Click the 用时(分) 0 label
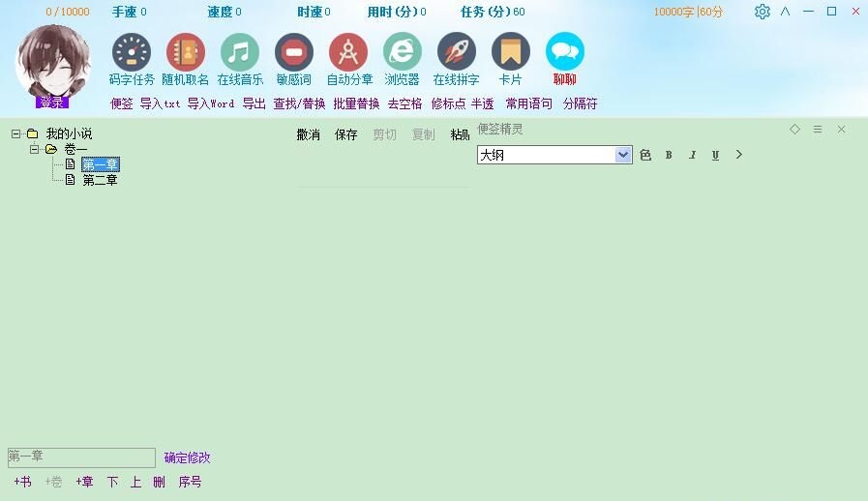 397,12
